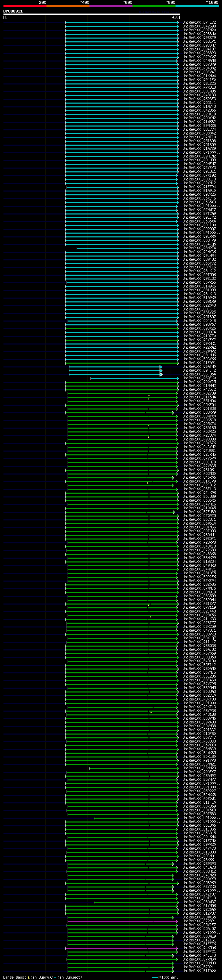
Task: Select hit UniRef100_Q1ZZ94
Action: point(199,187)
